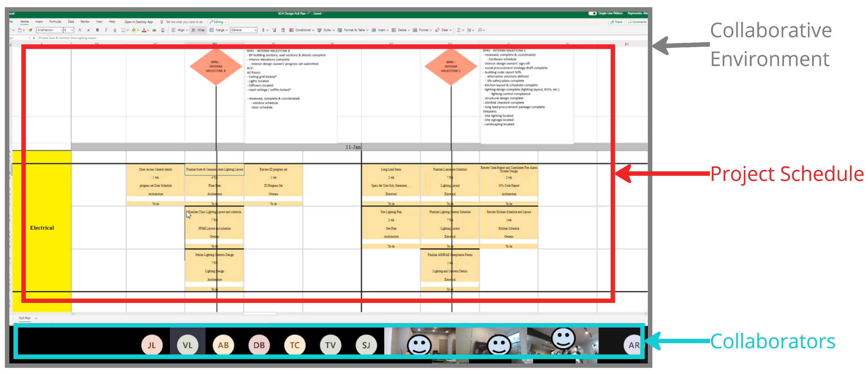This screenshot has height=374, width=868.
Task: Toggle Wrap text button
Action: (199, 30)
